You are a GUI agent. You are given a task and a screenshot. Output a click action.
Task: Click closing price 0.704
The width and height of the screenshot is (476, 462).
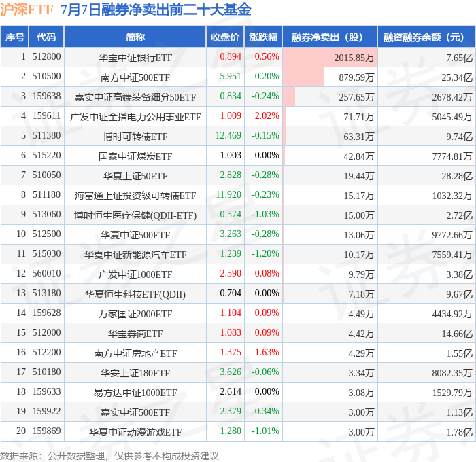coord(231,294)
